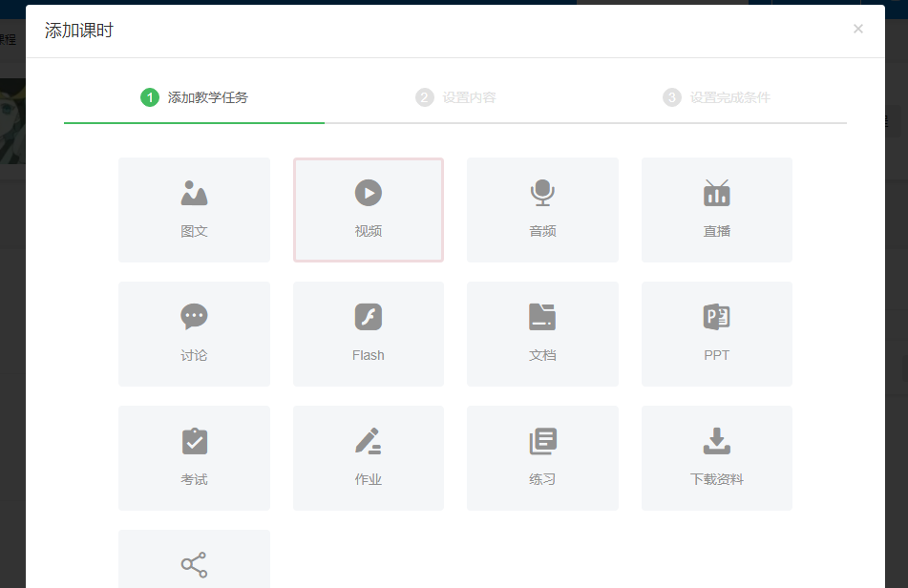Select the 下载资料 download icon
This screenshot has height=588, width=908.
point(716,441)
